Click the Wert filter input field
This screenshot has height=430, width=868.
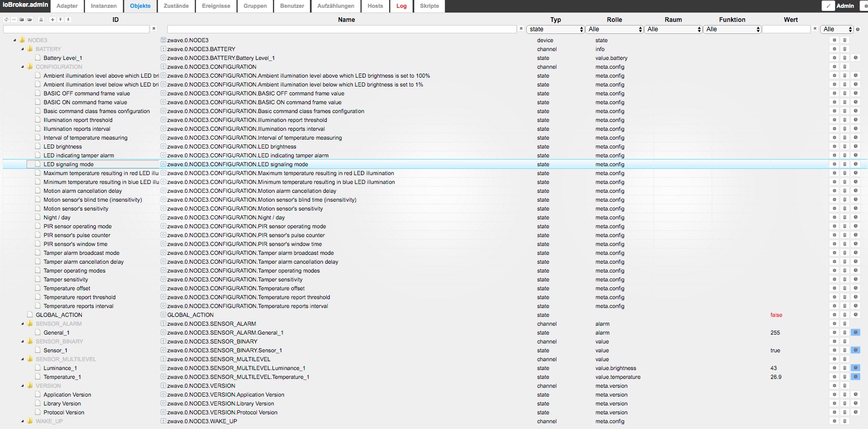[x=786, y=29]
